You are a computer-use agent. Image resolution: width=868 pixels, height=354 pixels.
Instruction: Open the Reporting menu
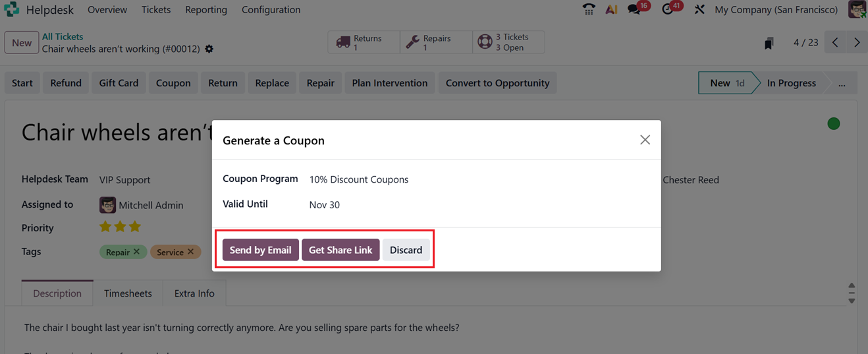[x=206, y=10]
